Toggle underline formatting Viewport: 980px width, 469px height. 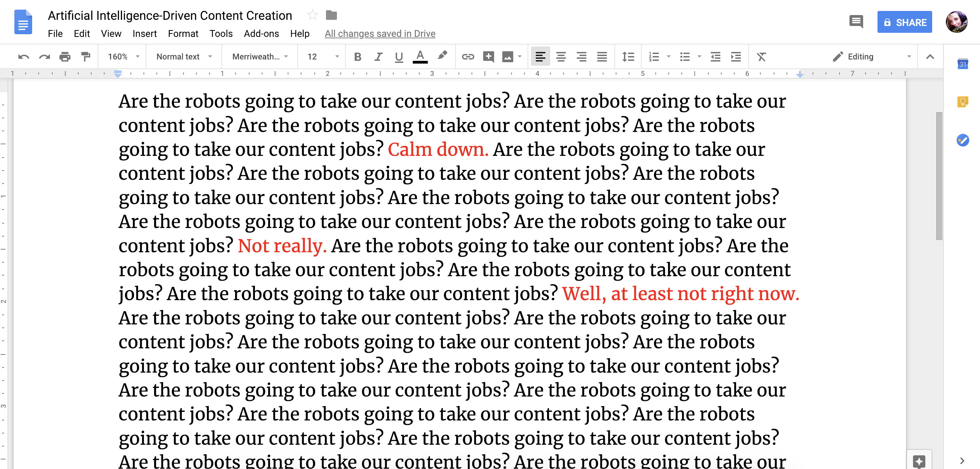coord(399,57)
